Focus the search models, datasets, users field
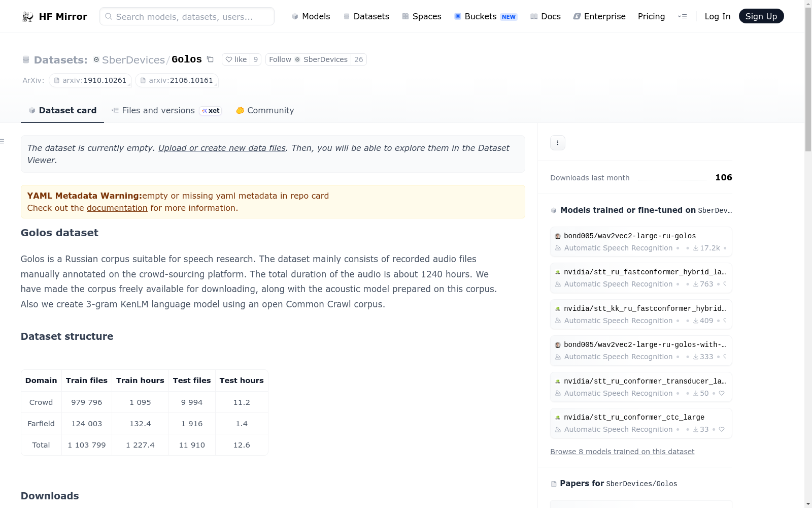Image resolution: width=812 pixels, height=508 pixels. (x=187, y=16)
